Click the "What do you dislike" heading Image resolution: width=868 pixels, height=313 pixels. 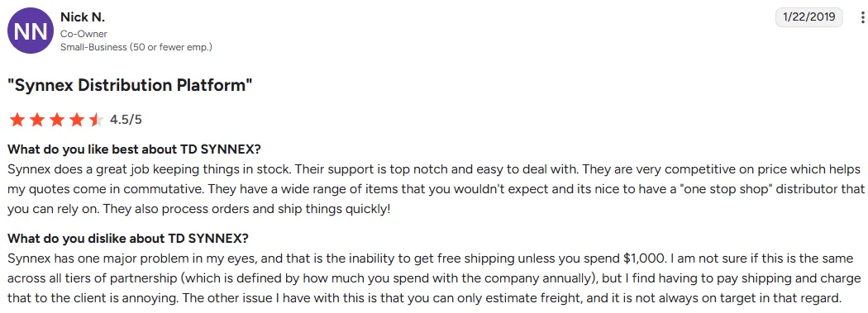coord(128,239)
